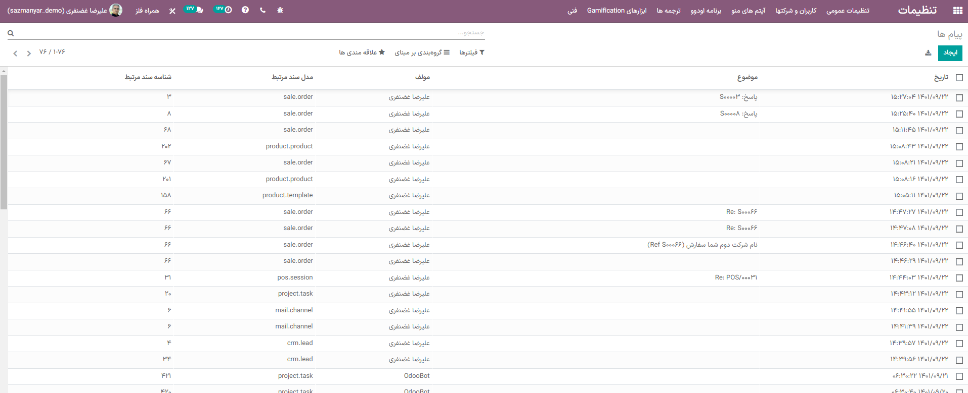The image size is (968, 393).
Task: Expand the گروه‌بندی بر مبنای dropdown
Action: point(422,53)
